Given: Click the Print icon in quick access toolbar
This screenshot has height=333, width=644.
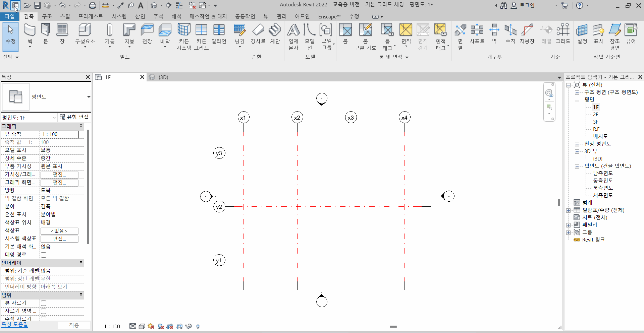Looking at the screenshot, I should point(93,5).
